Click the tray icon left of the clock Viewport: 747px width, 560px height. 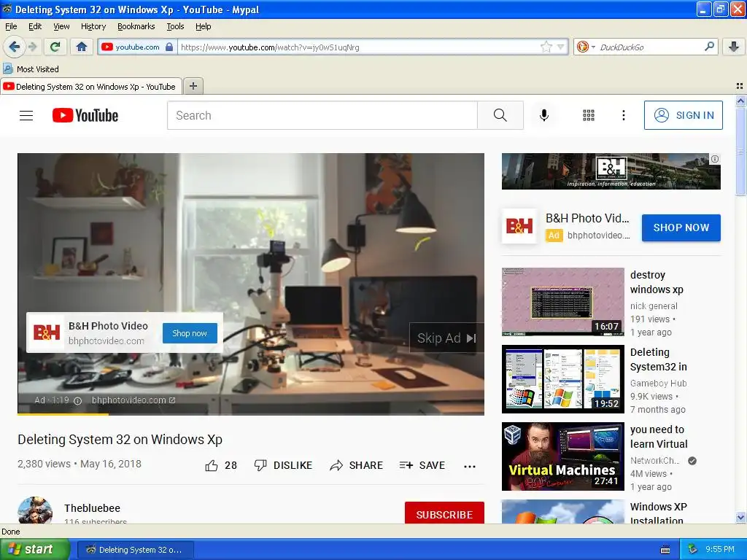pos(693,549)
